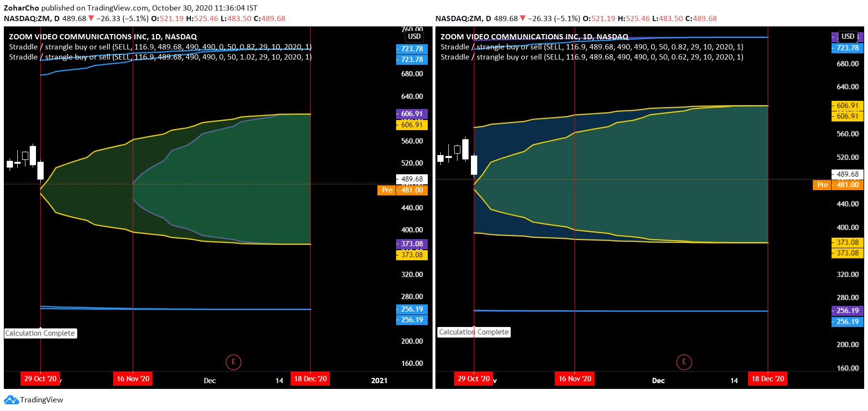Click the blue 723.78 price label, right chart
This screenshot has height=411, width=868.
[x=847, y=48]
